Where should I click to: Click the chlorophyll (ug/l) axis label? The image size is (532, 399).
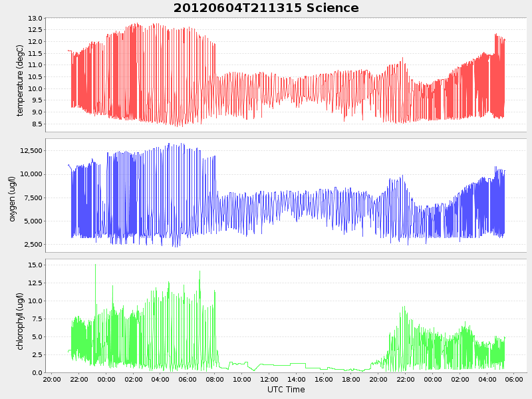[20, 321]
